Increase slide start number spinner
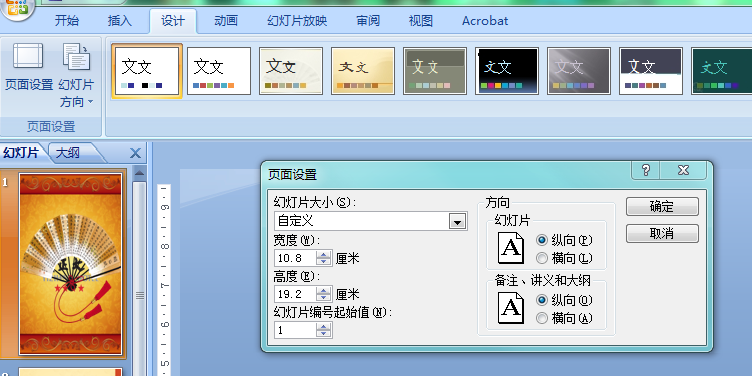The width and height of the screenshot is (752, 376). pyautogui.click(x=324, y=326)
